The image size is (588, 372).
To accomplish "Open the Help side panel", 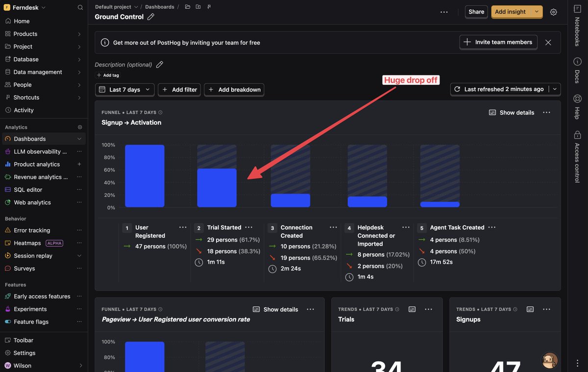I will 577,107.
